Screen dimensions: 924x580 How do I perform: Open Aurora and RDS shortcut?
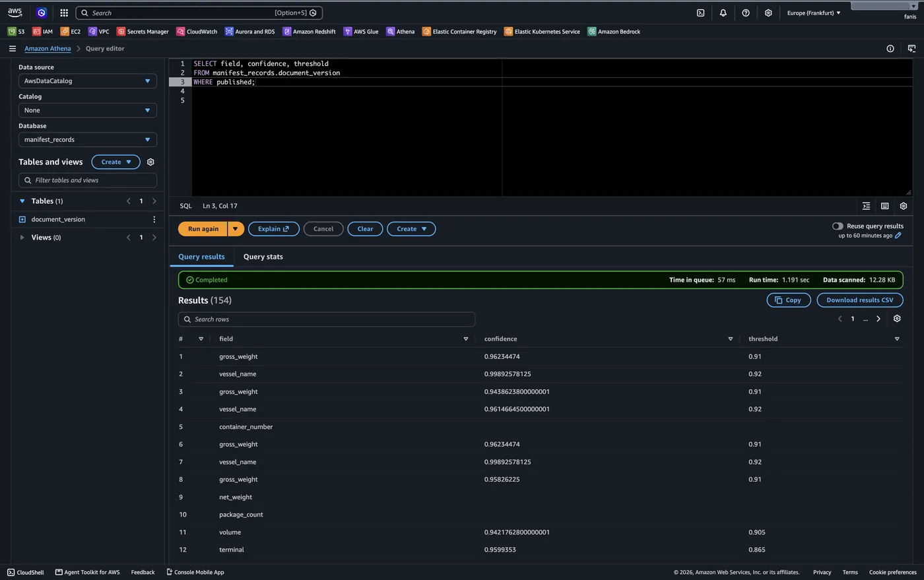pos(249,31)
